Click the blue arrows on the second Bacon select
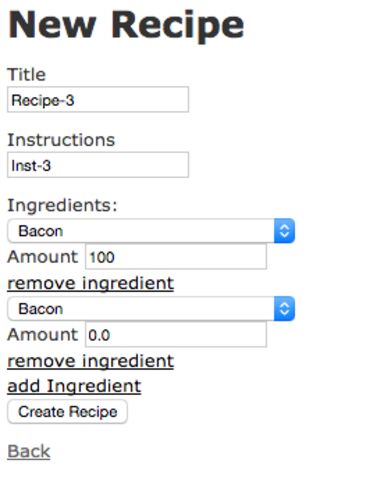Image resolution: width=384 pixels, height=500 pixels. click(284, 309)
